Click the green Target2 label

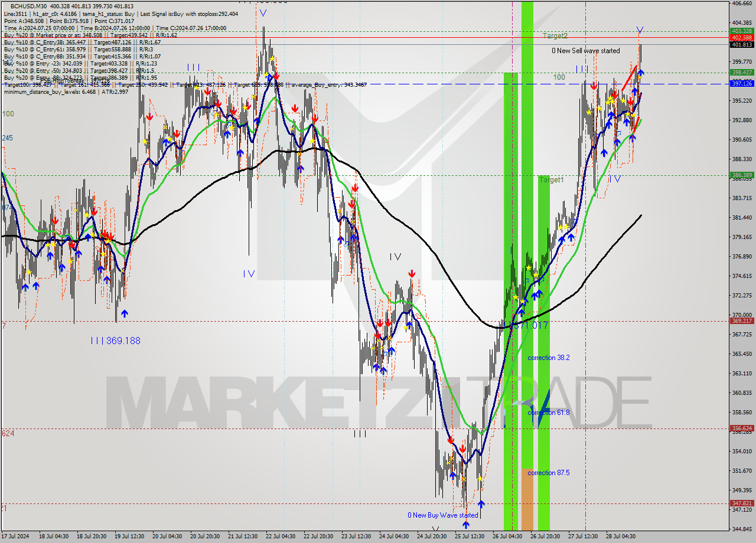[555, 35]
